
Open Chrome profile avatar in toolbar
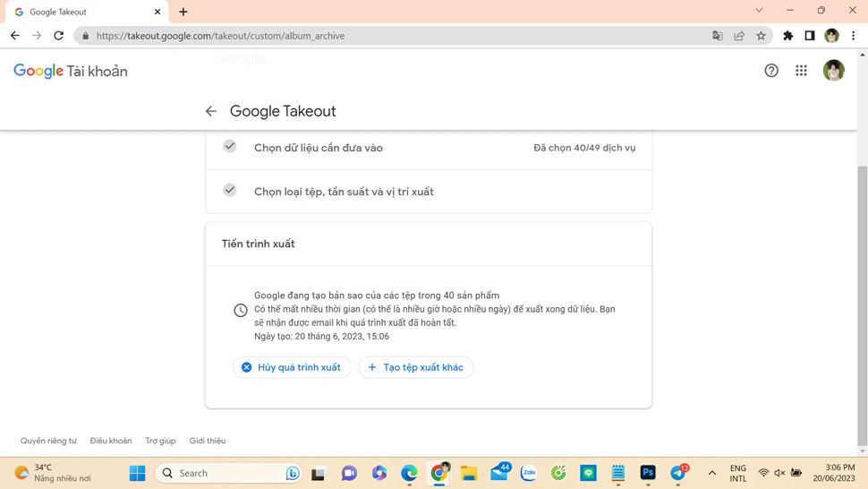[x=831, y=36]
